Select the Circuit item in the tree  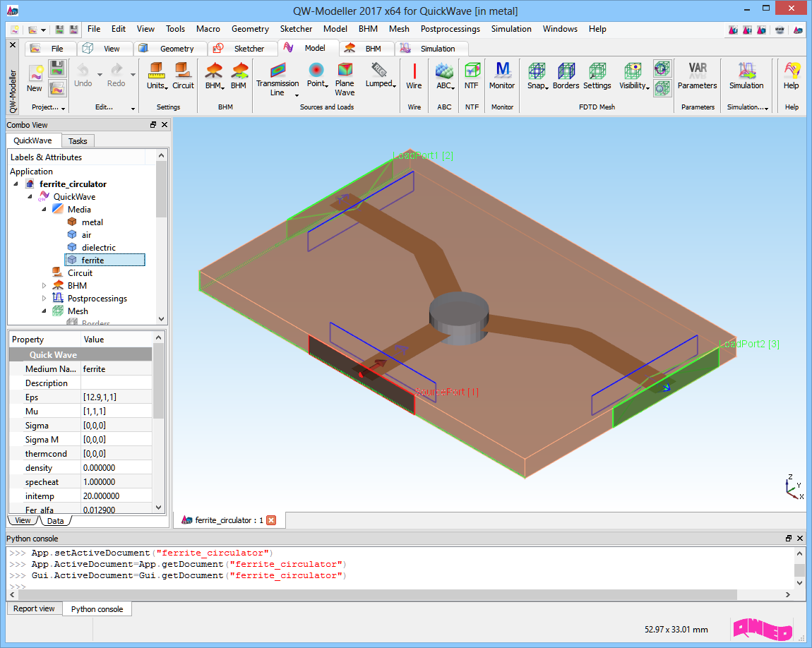point(80,272)
